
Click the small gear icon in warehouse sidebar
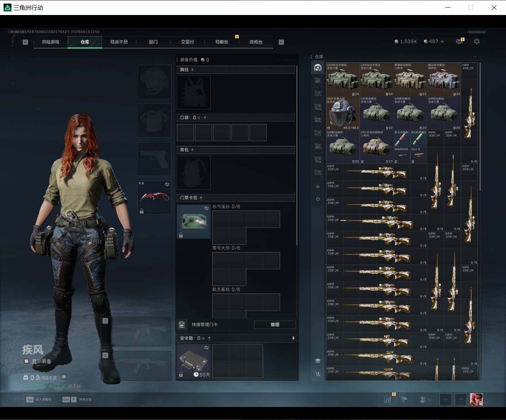point(318,199)
